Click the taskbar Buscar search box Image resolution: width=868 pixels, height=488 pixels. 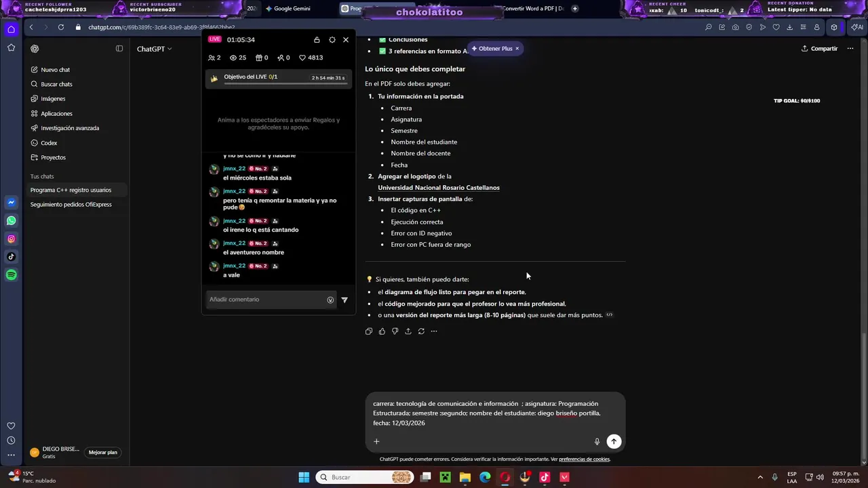coord(365,477)
